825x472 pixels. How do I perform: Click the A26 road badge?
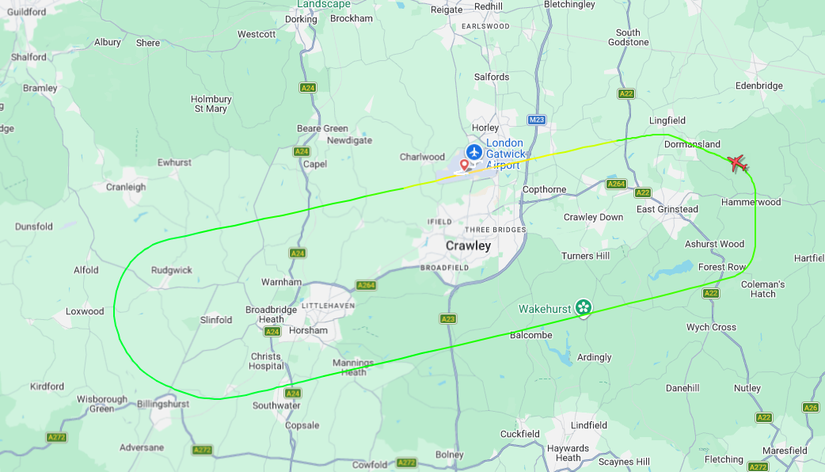811,407
